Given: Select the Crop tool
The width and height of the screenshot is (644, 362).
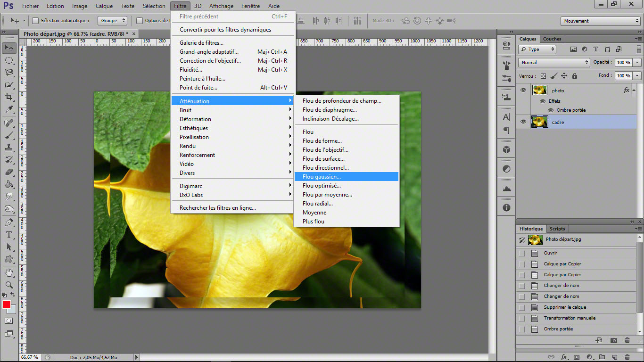Looking at the screenshot, I should 9,97.
